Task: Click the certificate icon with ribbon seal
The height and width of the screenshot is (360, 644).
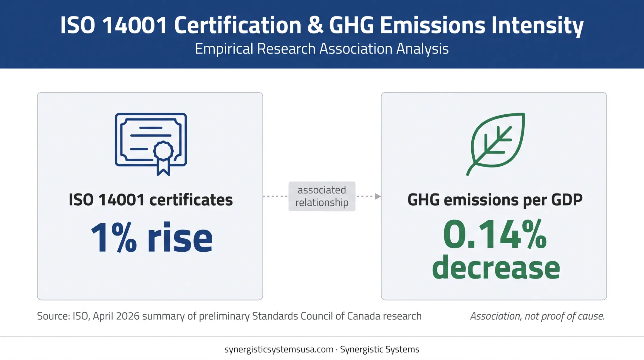Action: (x=151, y=144)
